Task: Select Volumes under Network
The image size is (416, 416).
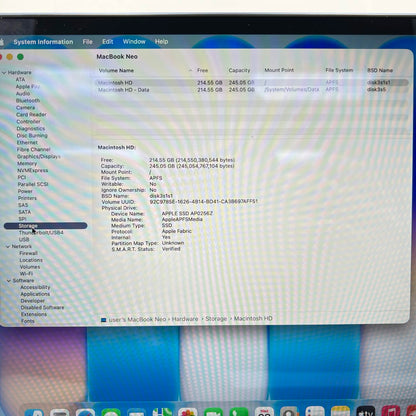Action: click(30, 267)
